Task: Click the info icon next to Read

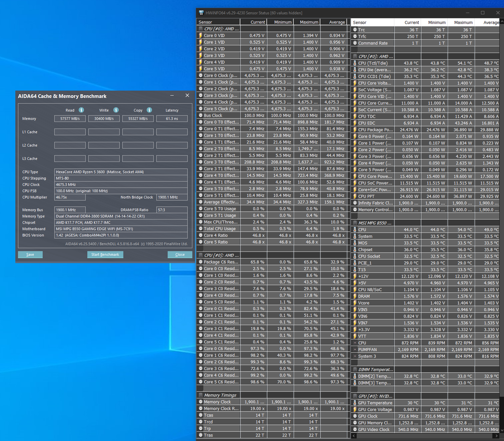Action: [81, 110]
